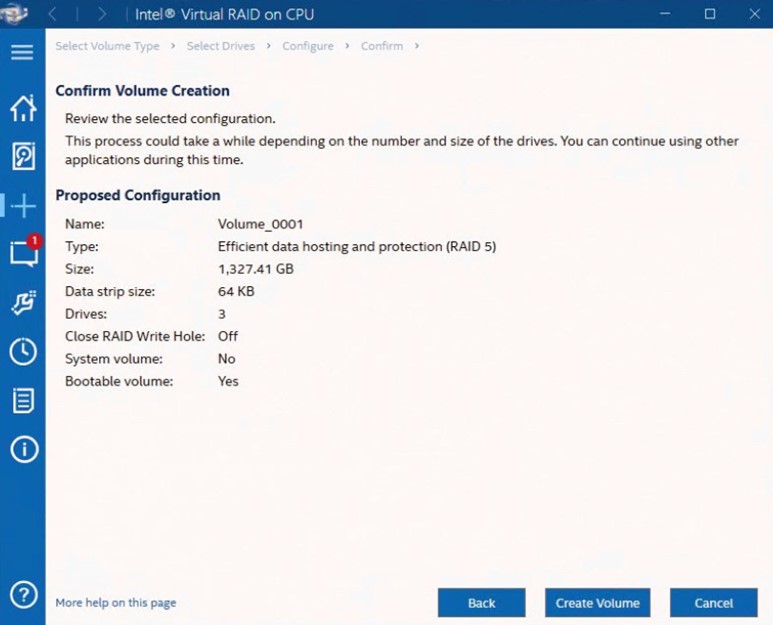Navigate forward with title bar arrow

(x=102, y=14)
